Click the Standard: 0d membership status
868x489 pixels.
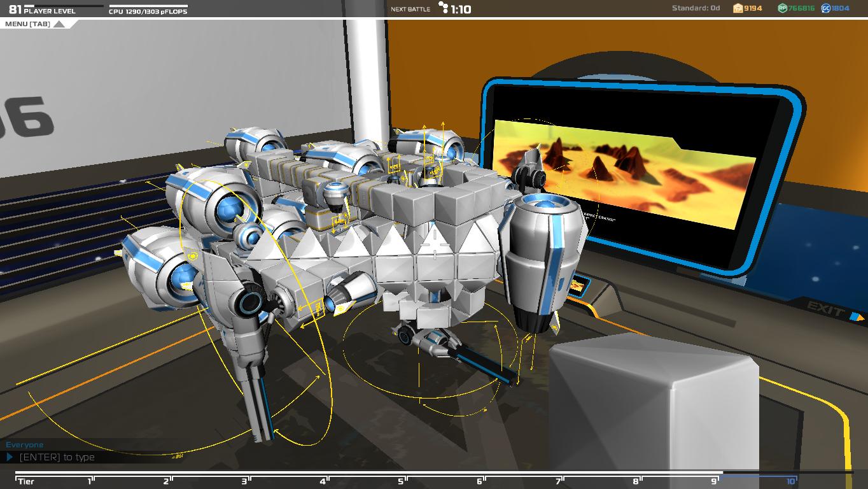click(696, 8)
